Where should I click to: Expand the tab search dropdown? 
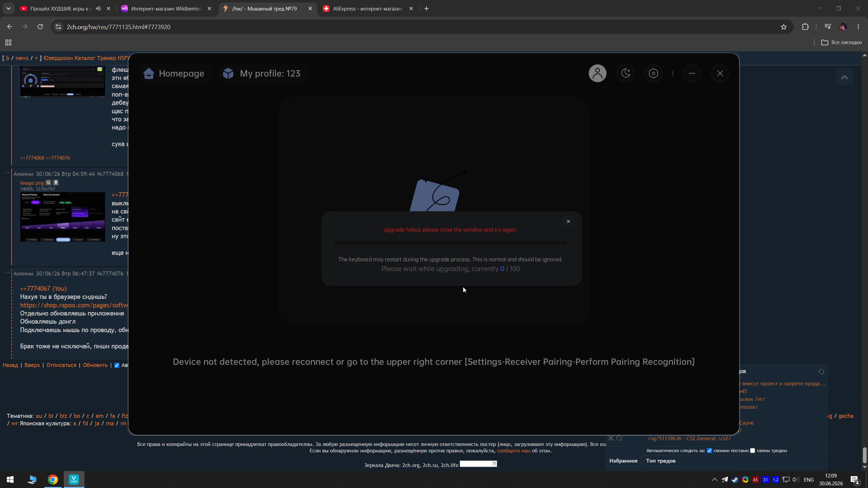tap(8, 9)
